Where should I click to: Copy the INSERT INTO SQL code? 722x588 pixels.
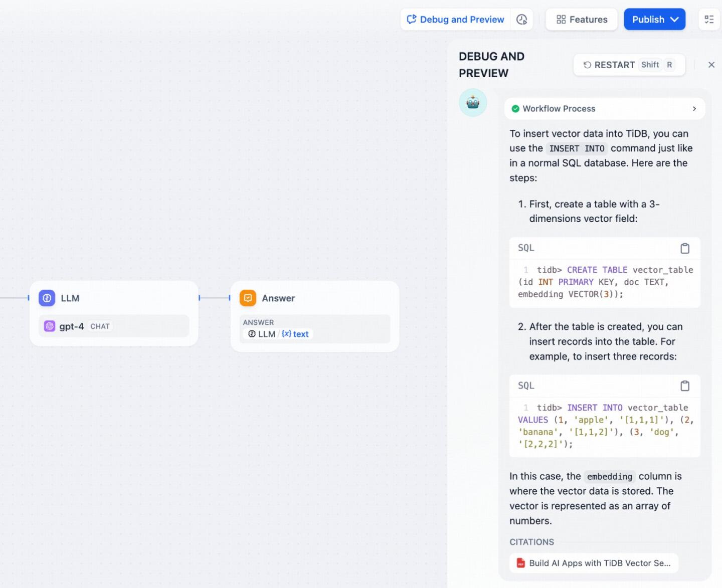click(685, 385)
